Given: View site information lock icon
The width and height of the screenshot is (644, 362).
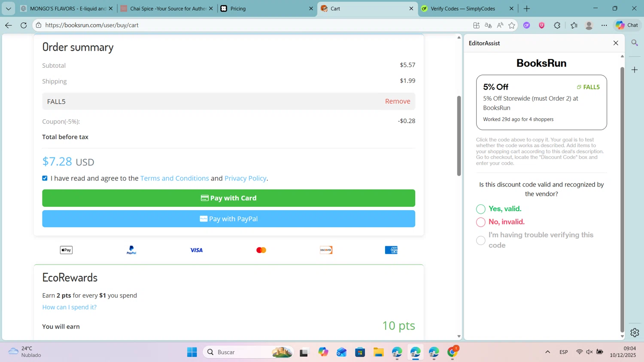Looking at the screenshot, I should click(39, 25).
